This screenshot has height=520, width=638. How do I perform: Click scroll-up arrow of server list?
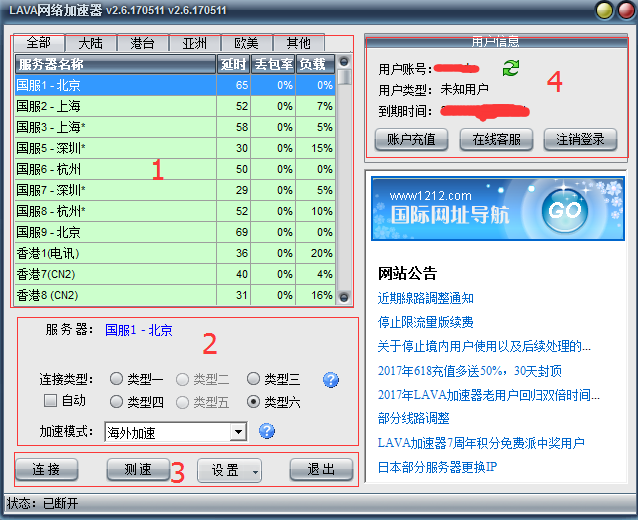pyautogui.click(x=344, y=61)
